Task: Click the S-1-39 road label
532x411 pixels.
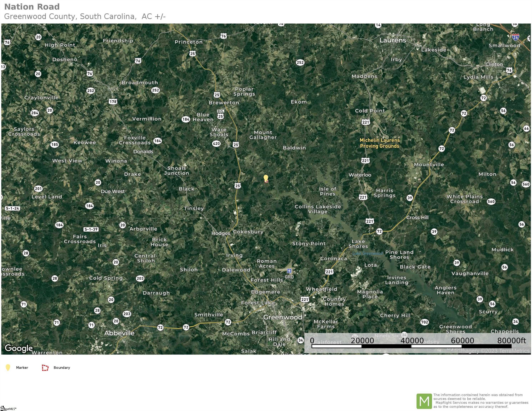Action: [x=91, y=229]
